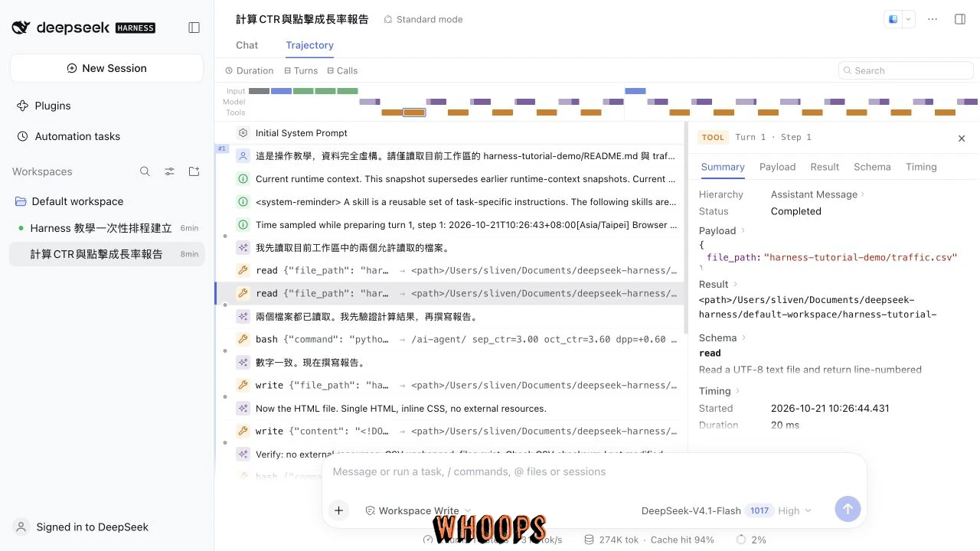Expand the Payload section chevron

pos(743,231)
